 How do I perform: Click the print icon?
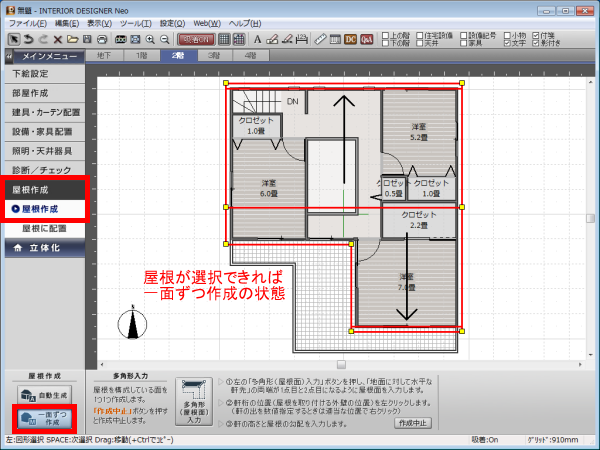(103, 39)
